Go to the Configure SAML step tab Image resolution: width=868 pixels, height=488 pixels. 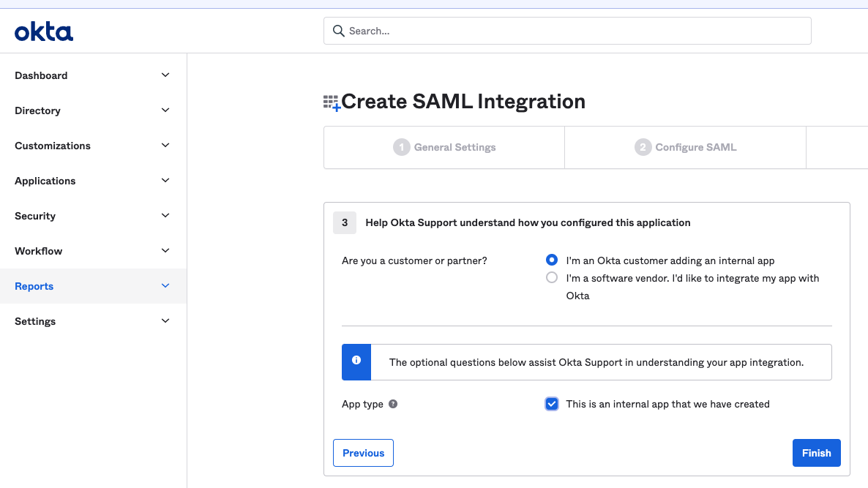685,147
